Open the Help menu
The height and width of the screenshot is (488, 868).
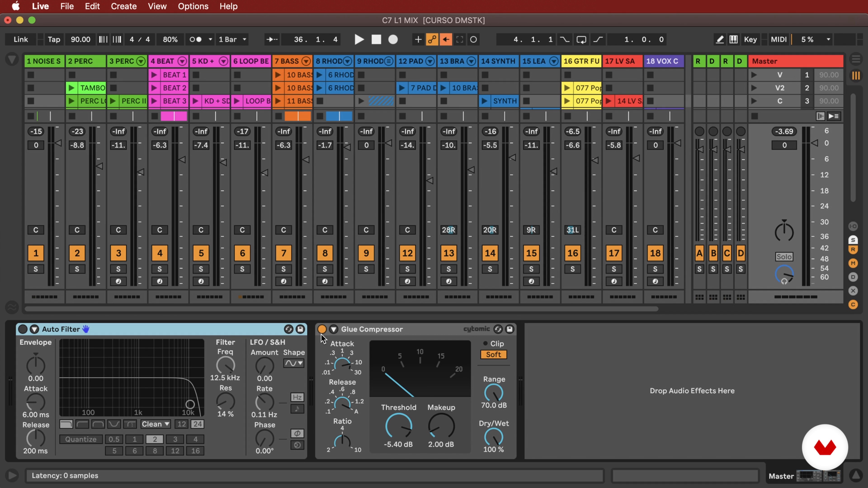click(x=229, y=6)
